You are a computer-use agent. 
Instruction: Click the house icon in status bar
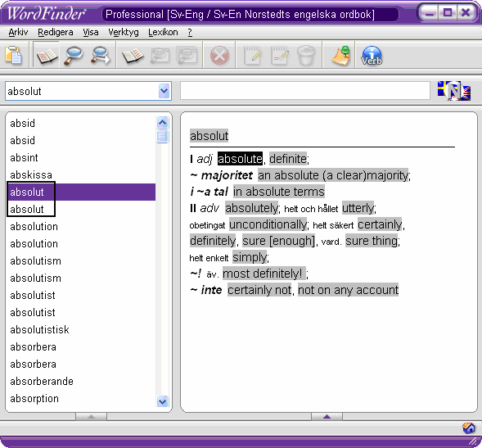pos(468,428)
